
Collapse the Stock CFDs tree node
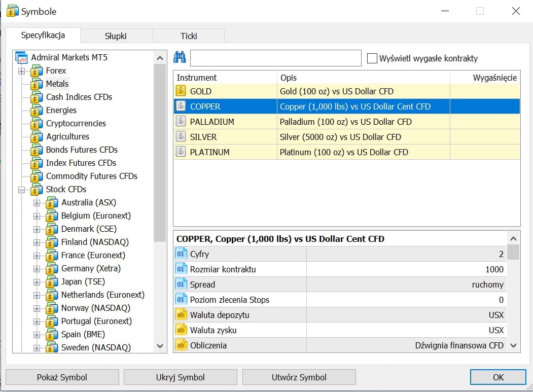click(21, 190)
